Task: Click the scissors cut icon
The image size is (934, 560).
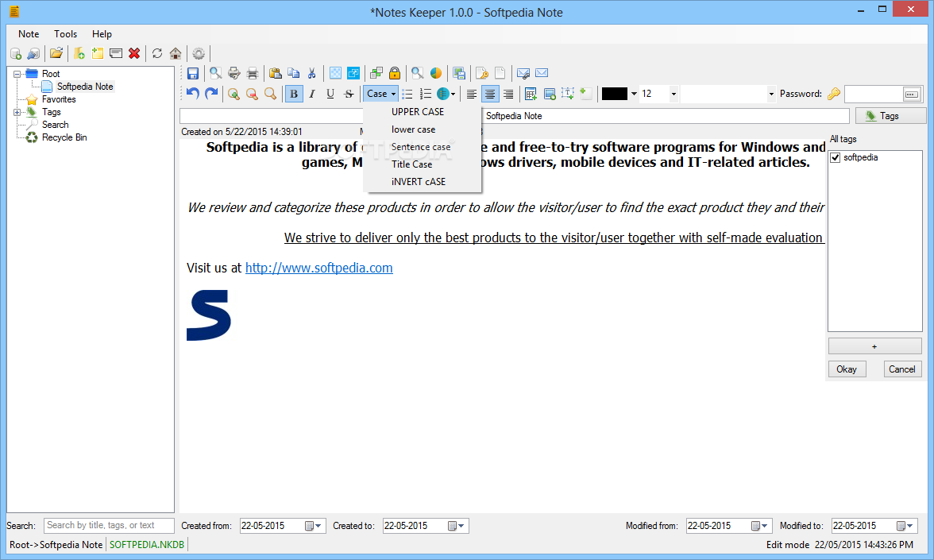Action: tap(312, 73)
